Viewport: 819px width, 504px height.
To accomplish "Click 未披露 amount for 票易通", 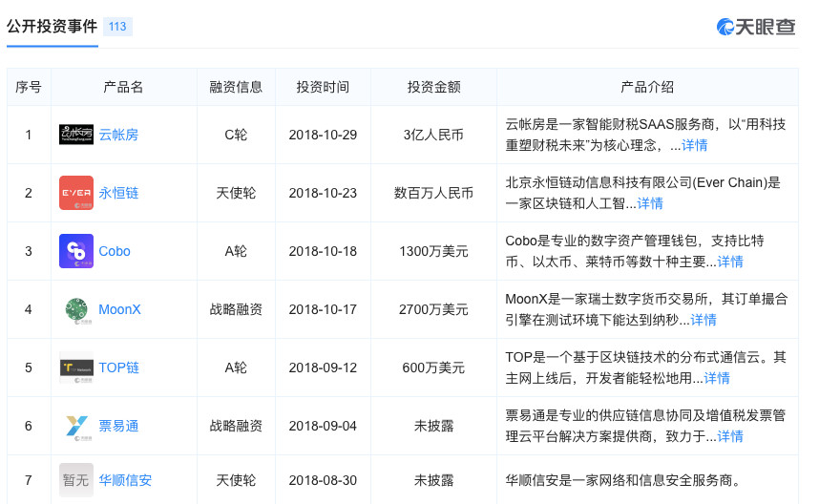I will tap(433, 426).
